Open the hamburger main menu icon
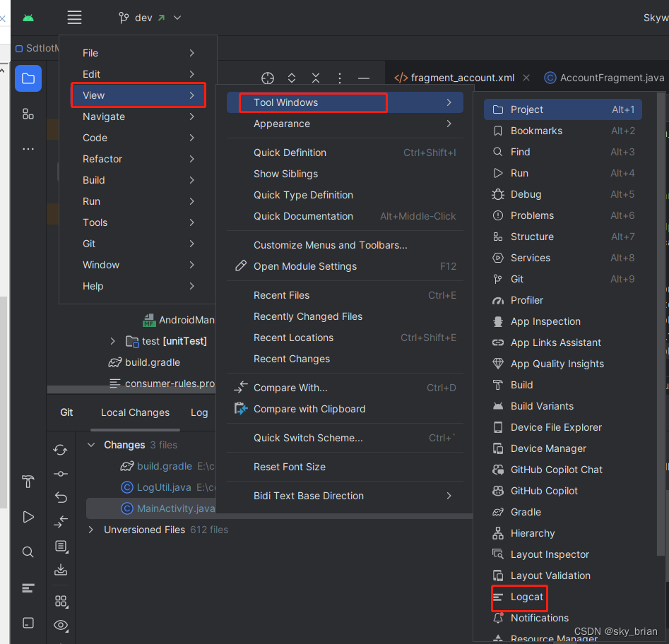669x644 pixels. (74, 18)
